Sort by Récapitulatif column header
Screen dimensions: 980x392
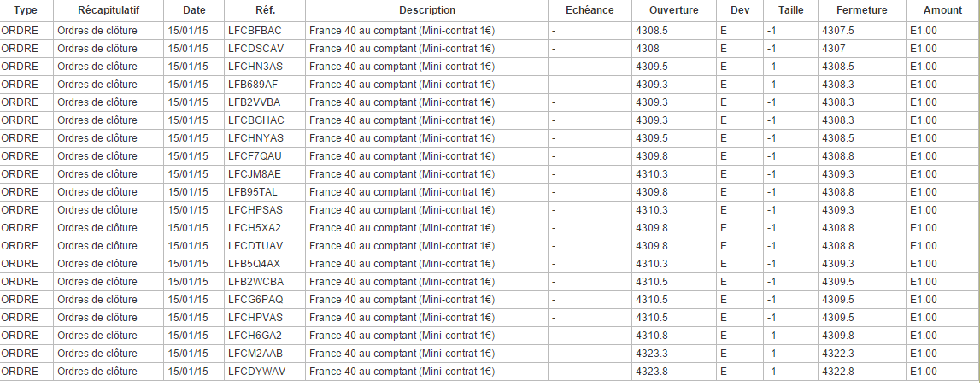pyautogui.click(x=108, y=10)
